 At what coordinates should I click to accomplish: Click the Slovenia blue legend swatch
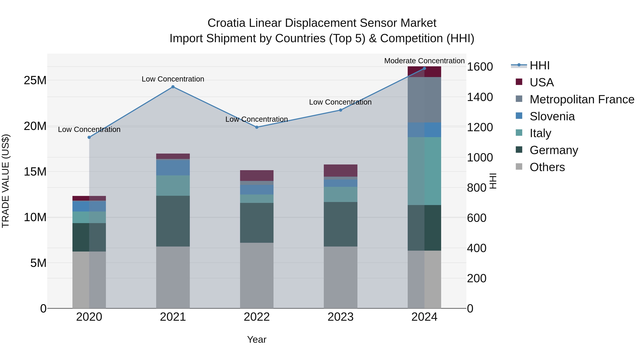519,116
